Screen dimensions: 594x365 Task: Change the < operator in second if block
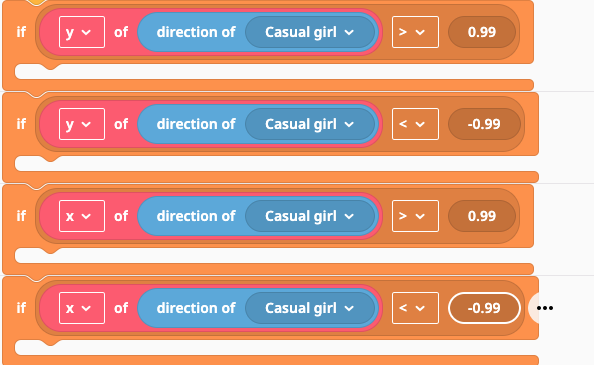[415, 124]
